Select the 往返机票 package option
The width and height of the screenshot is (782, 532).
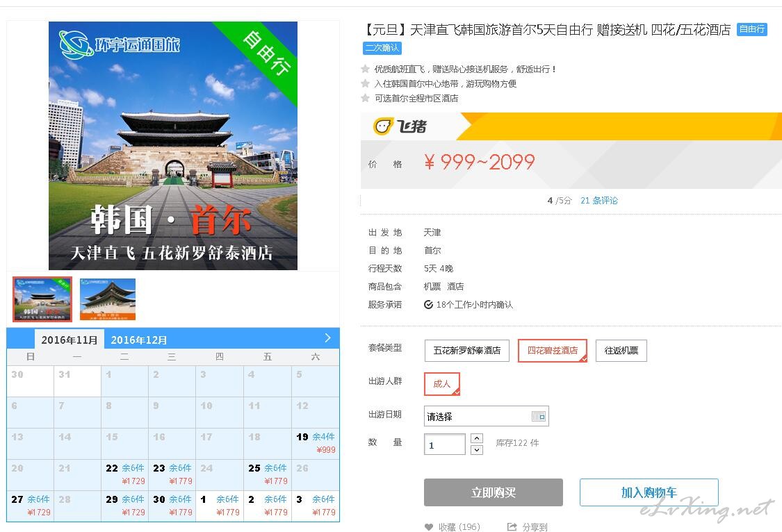[621, 350]
